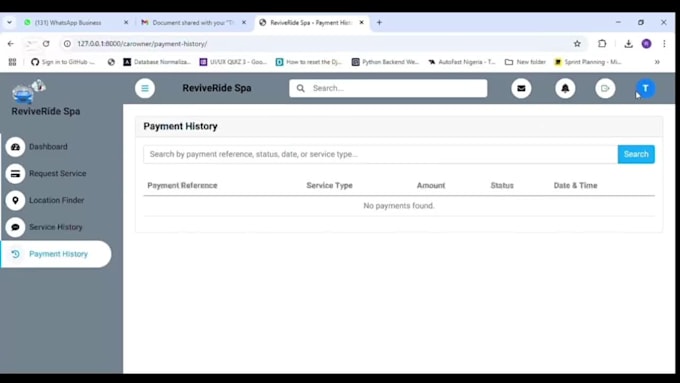Screen dimensions: 680x383
Task: Open the bookmarks bar apps grid icon
Action: [x=13, y=62]
